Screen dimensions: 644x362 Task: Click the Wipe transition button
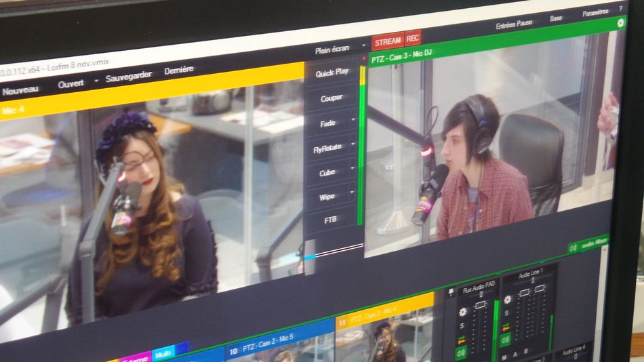click(x=327, y=197)
